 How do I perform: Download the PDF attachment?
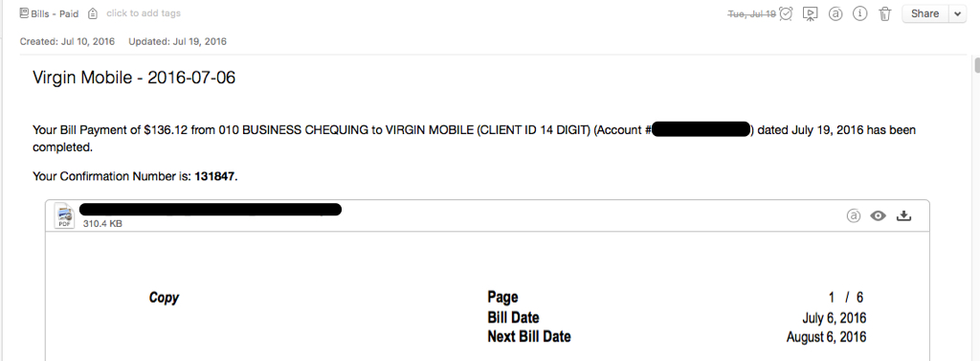coord(903,215)
